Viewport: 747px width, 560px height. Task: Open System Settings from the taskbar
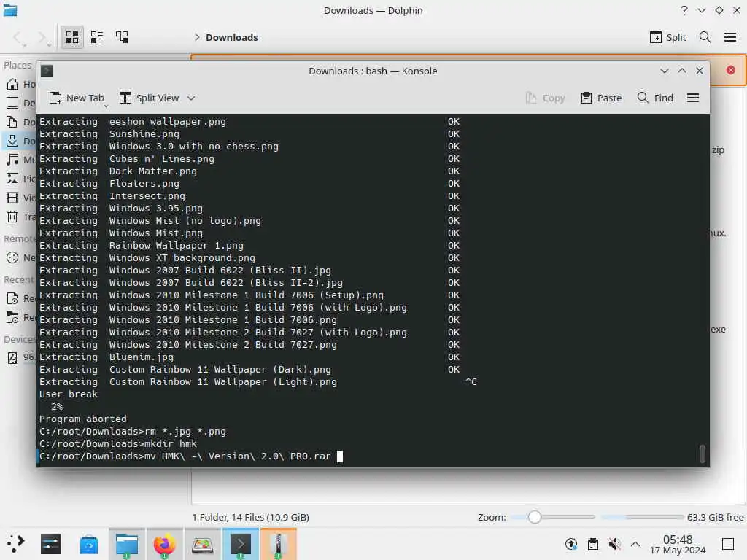coord(51,544)
